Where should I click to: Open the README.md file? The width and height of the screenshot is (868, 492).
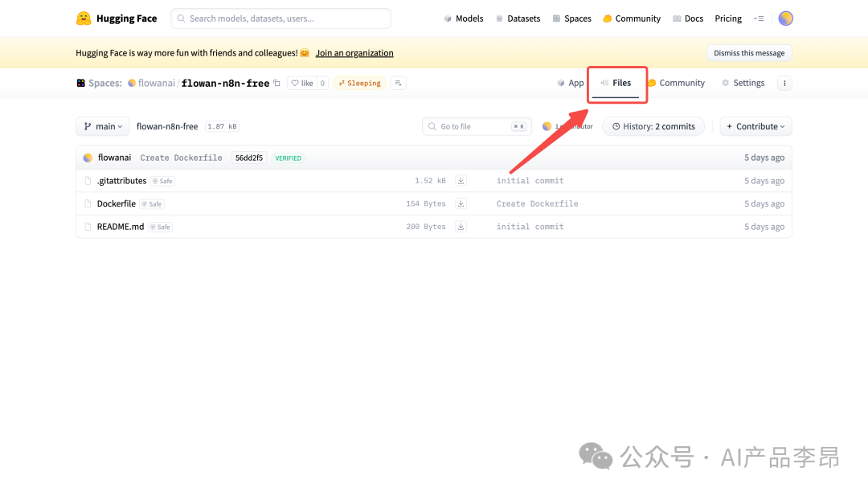121,227
